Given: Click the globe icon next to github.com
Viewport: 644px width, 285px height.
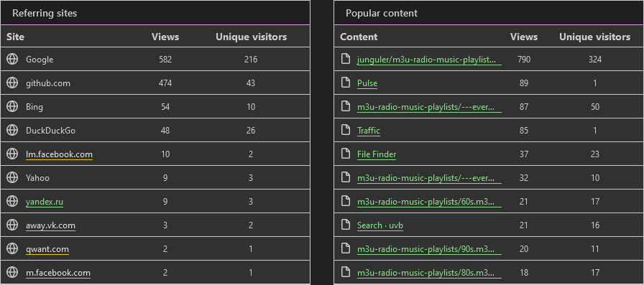Looking at the screenshot, I should pyautogui.click(x=12, y=83).
